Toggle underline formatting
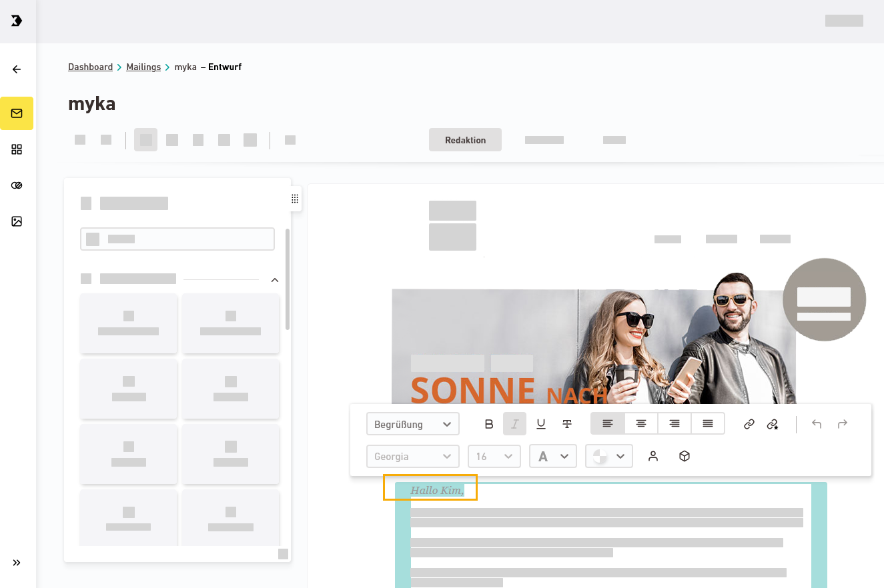884x588 pixels. [x=541, y=424]
